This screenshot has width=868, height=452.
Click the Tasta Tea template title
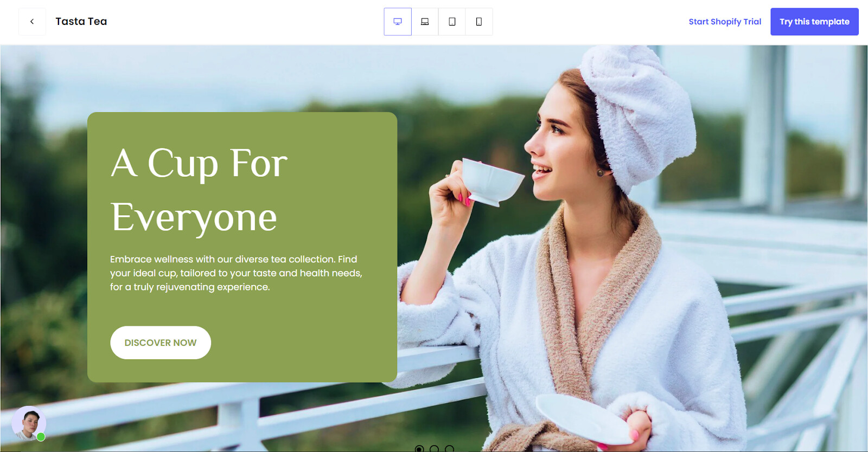point(81,22)
